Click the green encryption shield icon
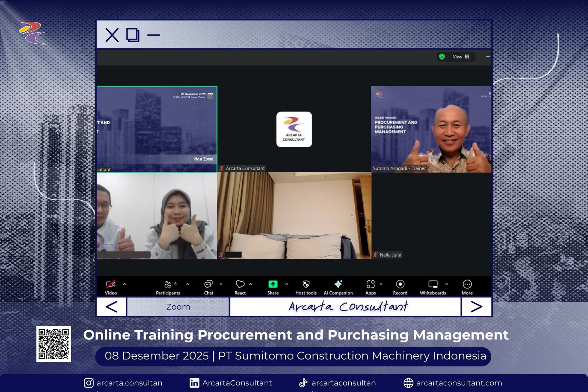The height and width of the screenshot is (392, 588). (x=442, y=57)
